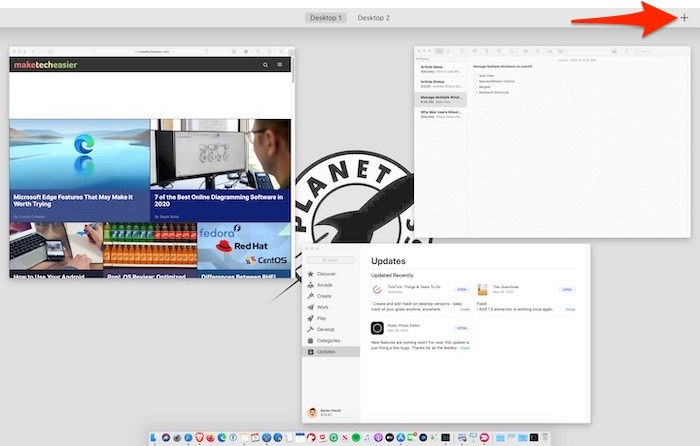Open App Store from the Dock
Screen dimensions: 700x446
click(x=400, y=438)
